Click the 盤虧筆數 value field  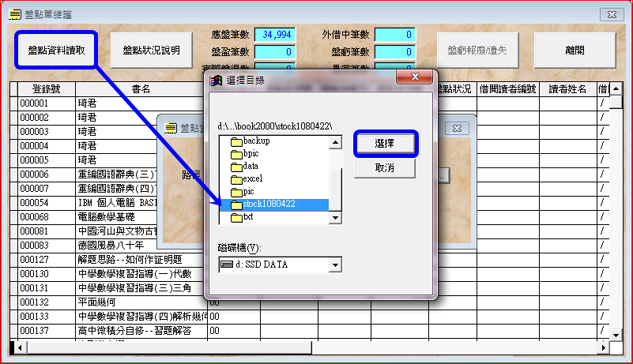pos(395,52)
